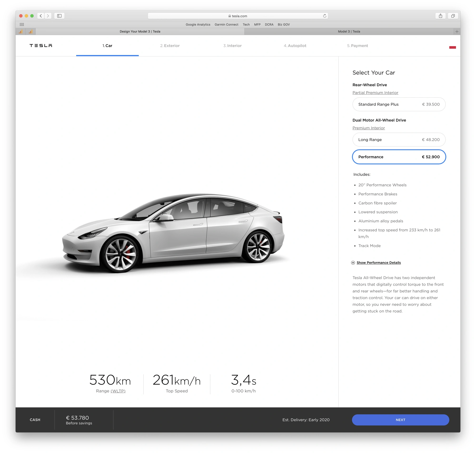Click the 530km range figure
Viewport: 476px width, 453px height.
click(110, 380)
